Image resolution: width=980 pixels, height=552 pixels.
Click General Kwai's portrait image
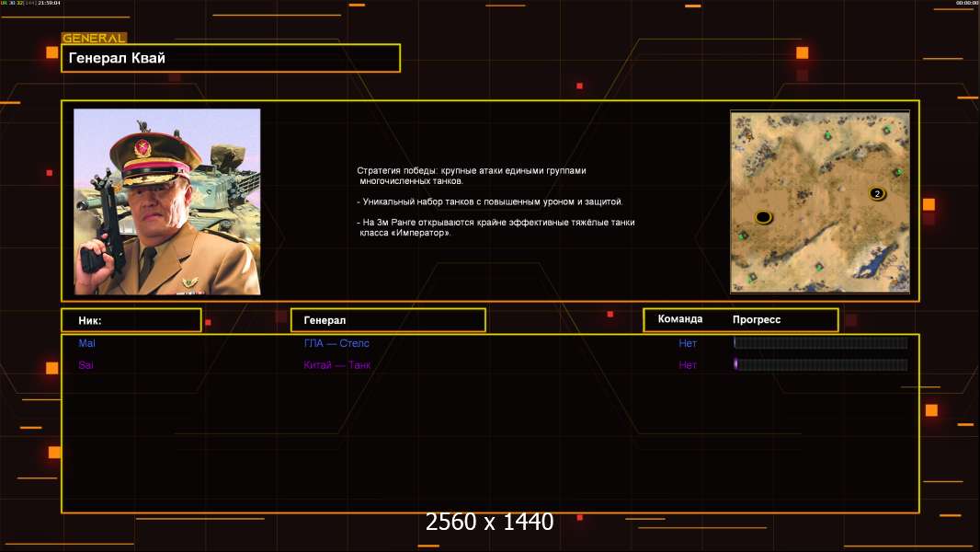[x=167, y=201]
